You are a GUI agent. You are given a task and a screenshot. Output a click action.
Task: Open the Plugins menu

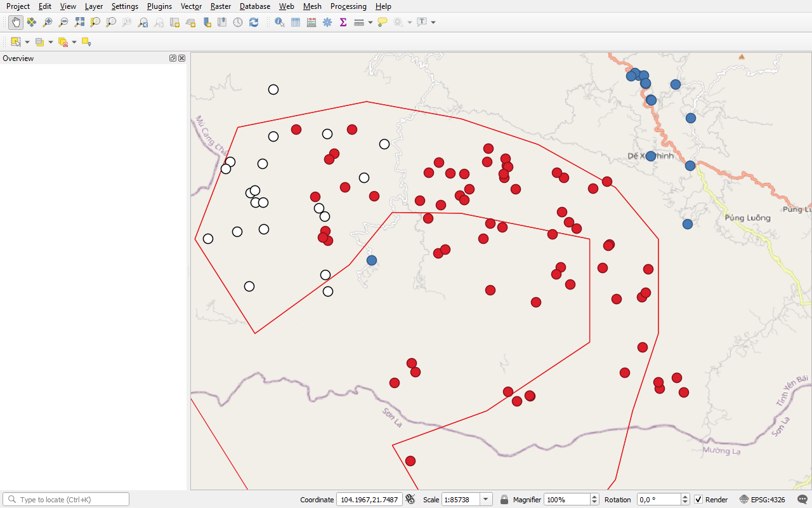click(159, 6)
